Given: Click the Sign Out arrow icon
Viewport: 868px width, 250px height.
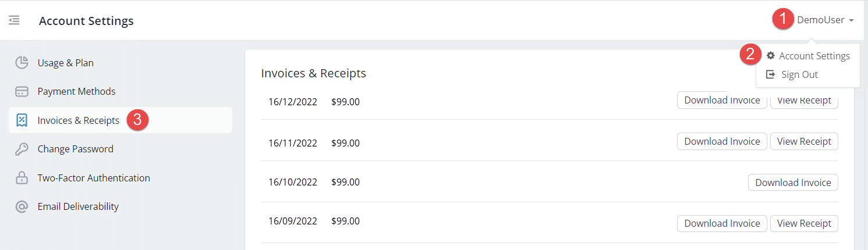Looking at the screenshot, I should [771, 74].
